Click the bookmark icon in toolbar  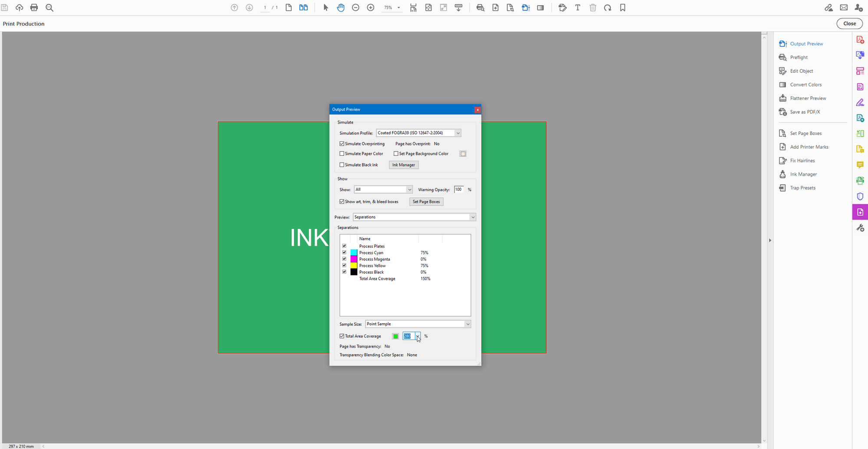click(x=623, y=7)
